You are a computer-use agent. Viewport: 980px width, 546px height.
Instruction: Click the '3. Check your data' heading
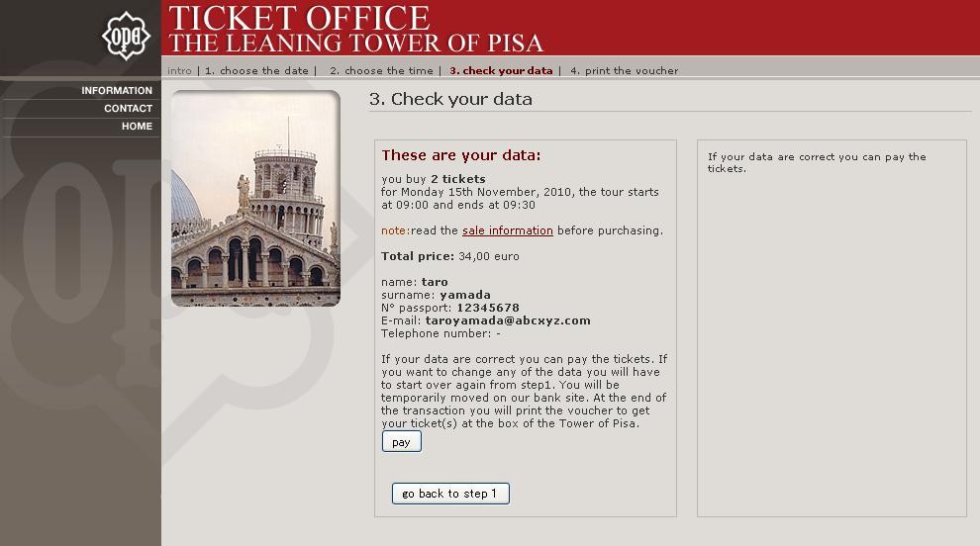(450, 99)
